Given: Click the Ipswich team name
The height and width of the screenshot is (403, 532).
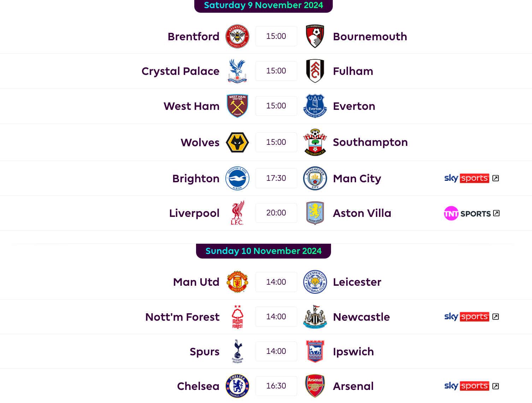Looking at the screenshot, I should [x=353, y=352].
